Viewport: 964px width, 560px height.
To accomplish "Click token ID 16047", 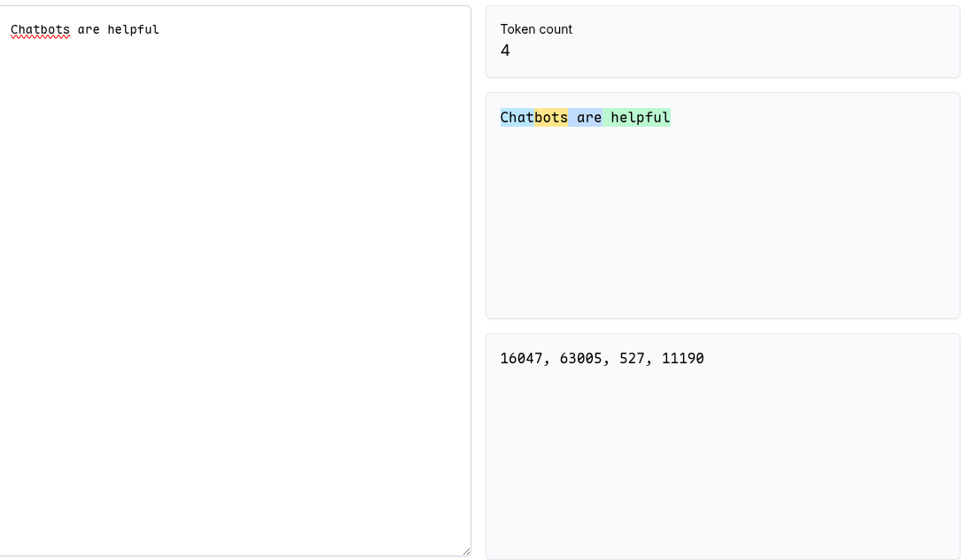I will [x=521, y=358].
